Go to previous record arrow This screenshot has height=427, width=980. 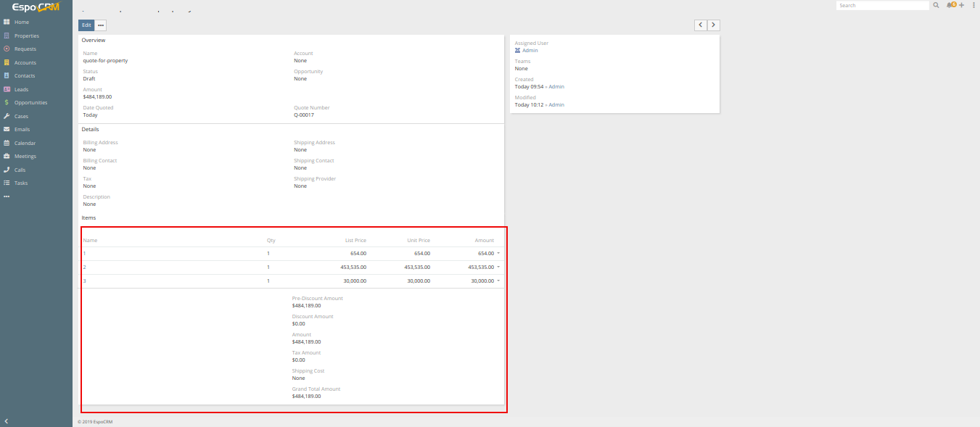(x=700, y=25)
